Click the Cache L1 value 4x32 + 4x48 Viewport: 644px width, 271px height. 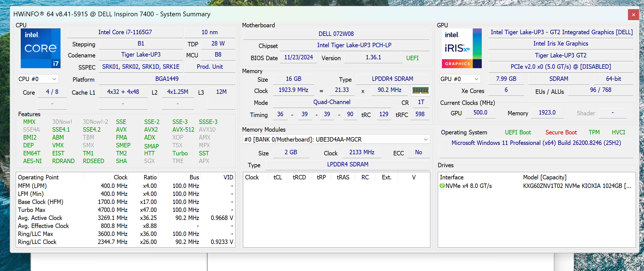click(x=123, y=92)
